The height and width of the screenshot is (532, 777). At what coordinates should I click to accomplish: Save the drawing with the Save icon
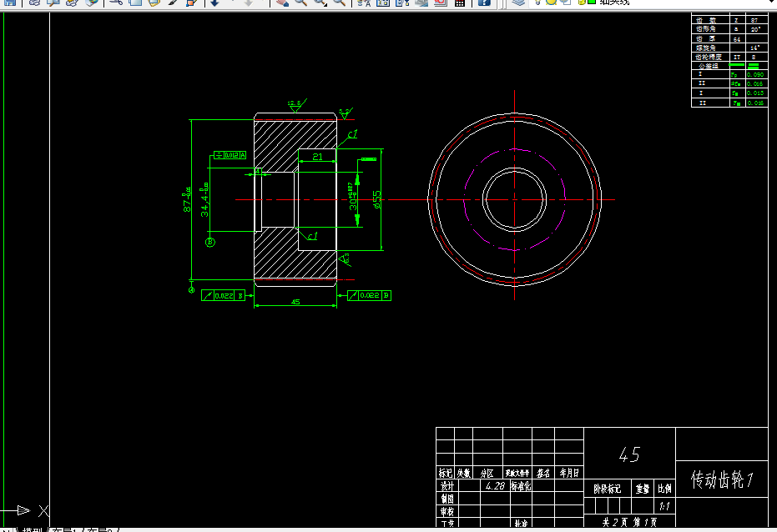coord(10,3)
